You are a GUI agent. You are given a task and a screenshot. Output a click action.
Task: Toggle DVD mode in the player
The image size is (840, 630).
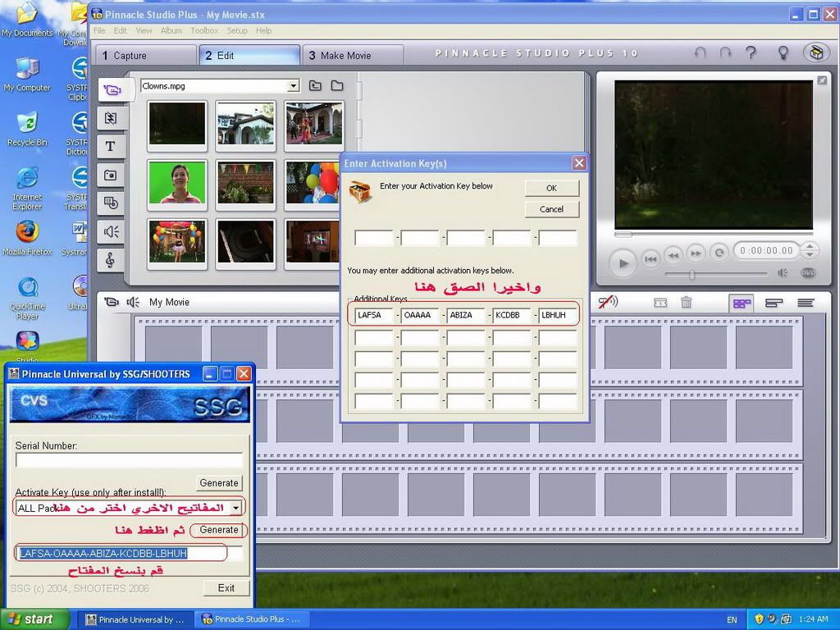(x=808, y=272)
